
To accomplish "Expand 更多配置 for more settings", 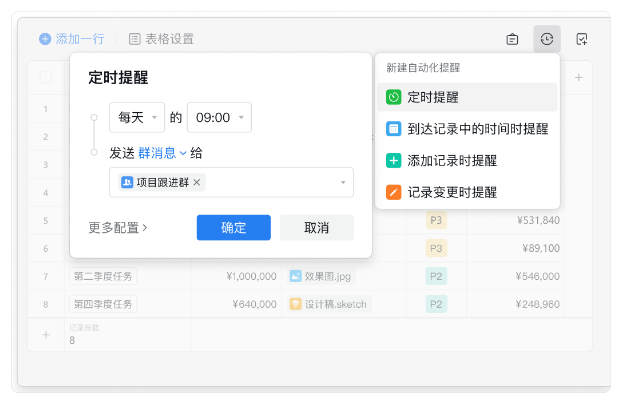I will (118, 227).
